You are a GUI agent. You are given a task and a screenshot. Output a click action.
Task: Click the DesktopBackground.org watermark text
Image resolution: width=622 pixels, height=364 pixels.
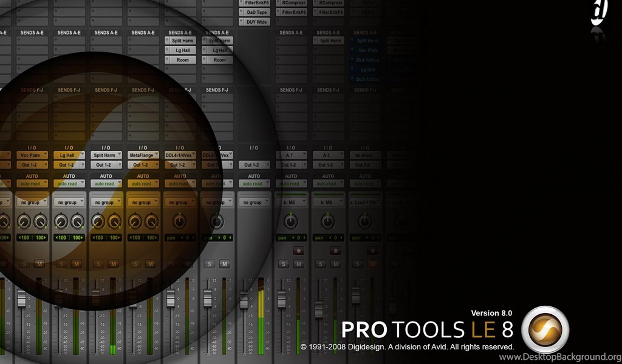pos(559,357)
